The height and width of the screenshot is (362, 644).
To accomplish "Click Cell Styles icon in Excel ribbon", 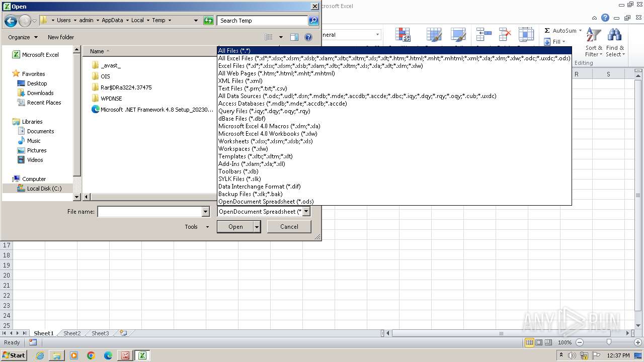I will click(x=458, y=35).
